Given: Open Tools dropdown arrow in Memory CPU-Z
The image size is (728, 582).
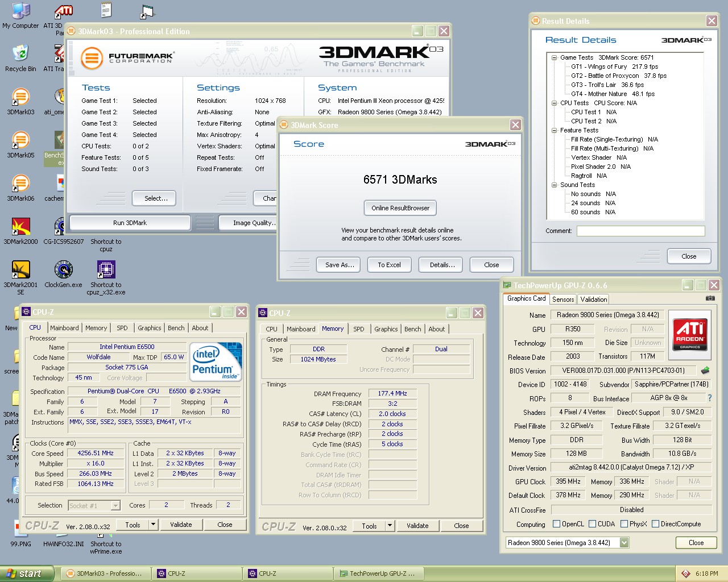Looking at the screenshot, I should [390, 526].
